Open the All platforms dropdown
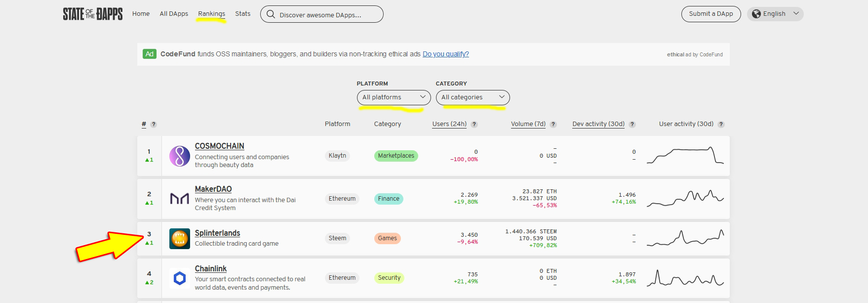This screenshot has height=303, width=868. [393, 97]
